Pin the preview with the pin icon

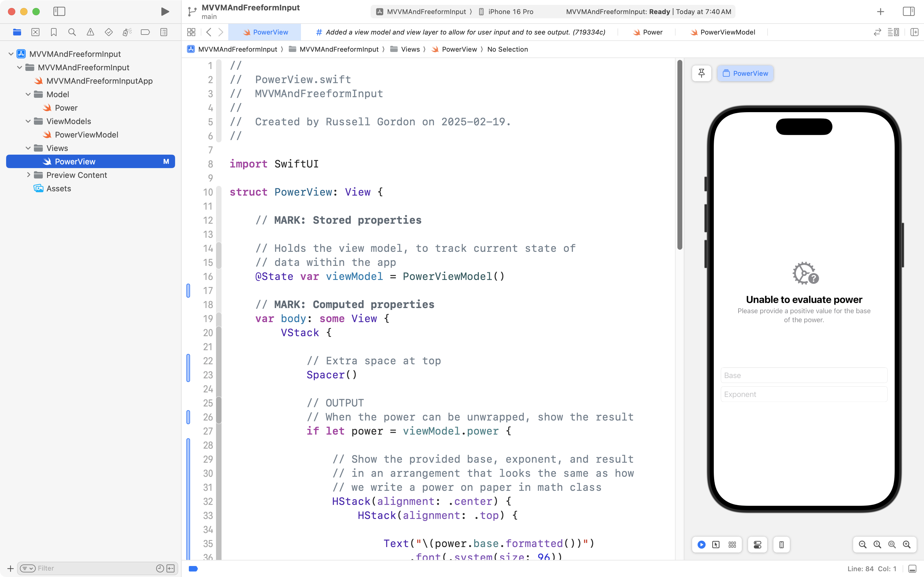701,73
